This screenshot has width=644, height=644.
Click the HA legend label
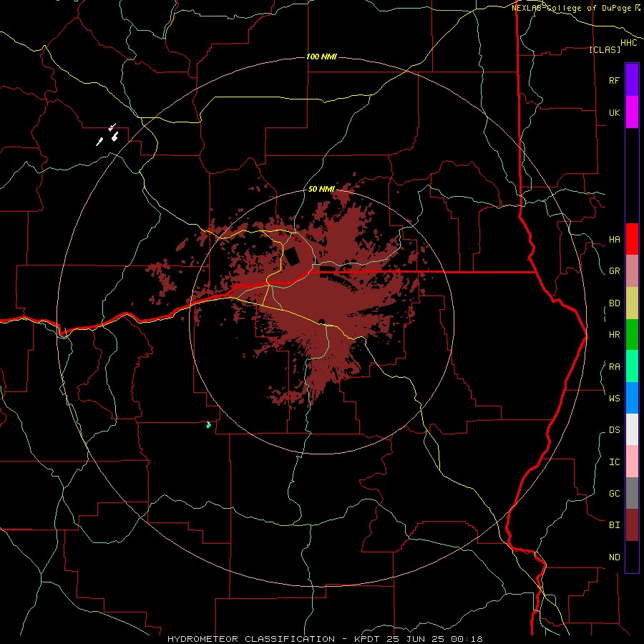coord(614,240)
